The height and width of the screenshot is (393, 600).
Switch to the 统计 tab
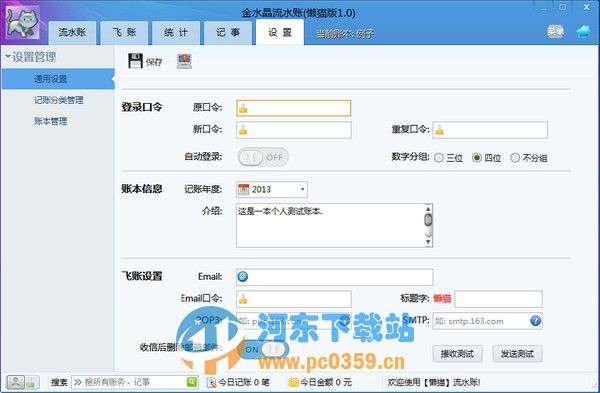(x=176, y=33)
